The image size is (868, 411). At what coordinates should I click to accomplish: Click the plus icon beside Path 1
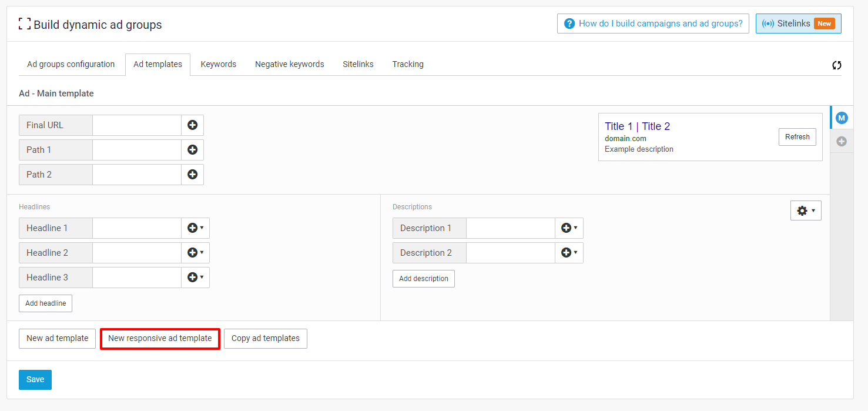coord(192,150)
